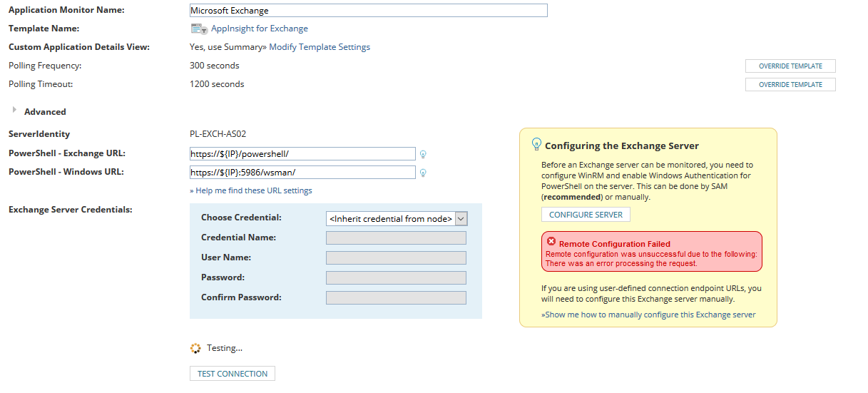This screenshot has width=868, height=393.
Task: Click the AppInsight template icon
Action: [198, 29]
